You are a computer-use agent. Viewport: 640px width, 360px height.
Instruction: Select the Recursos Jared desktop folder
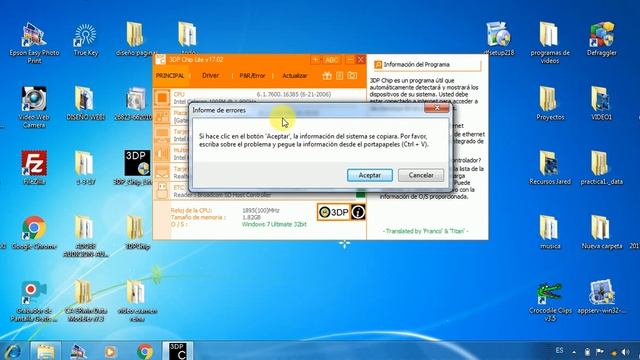(x=550, y=168)
